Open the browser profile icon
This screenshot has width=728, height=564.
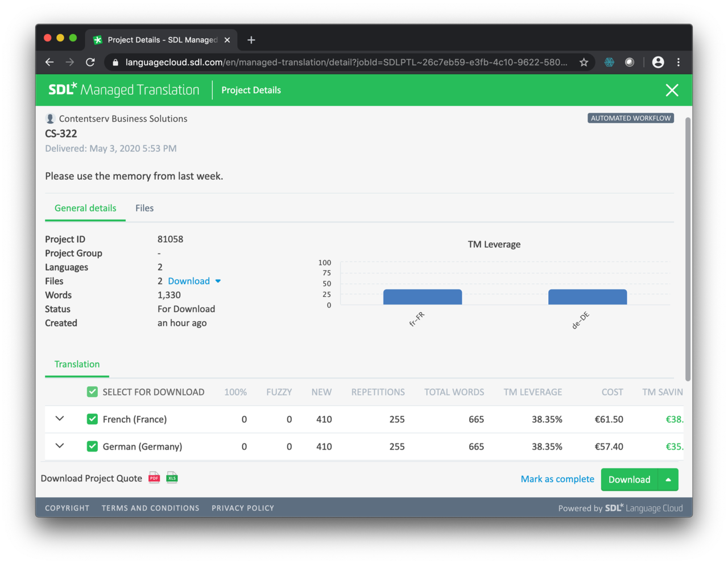click(658, 63)
